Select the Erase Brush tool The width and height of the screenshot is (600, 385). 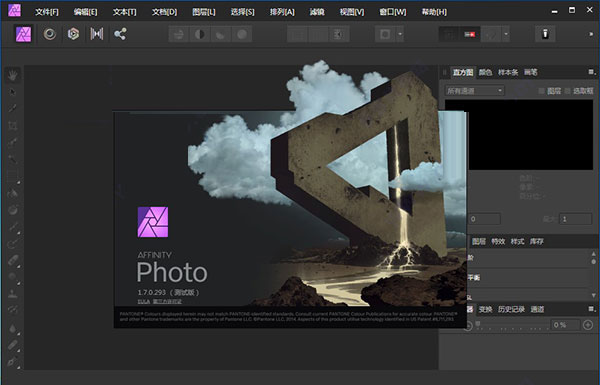(x=13, y=261)
